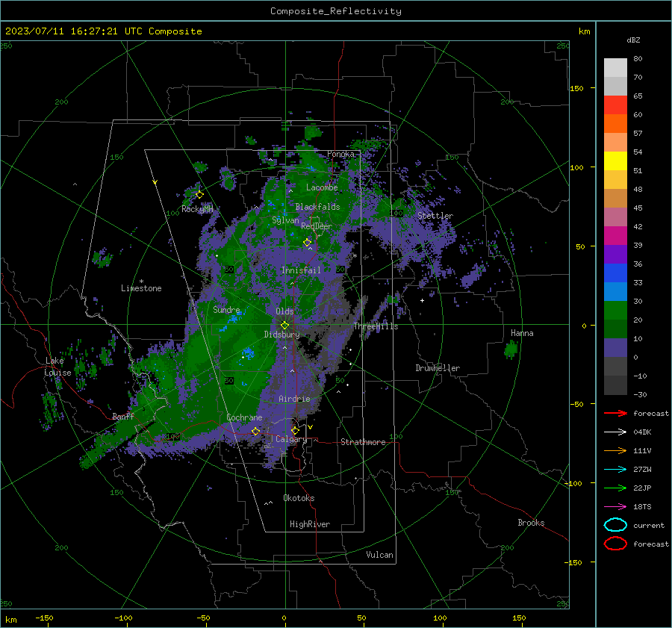Pick the slate-purple 0–10 dBZ color band

click(x=615, y=347)
